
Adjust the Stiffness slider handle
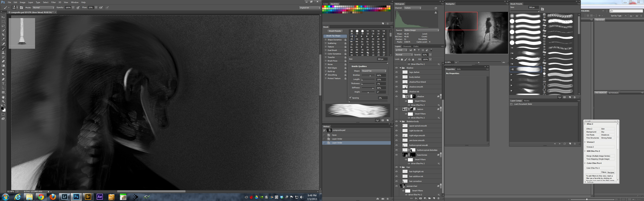[373, 88]
